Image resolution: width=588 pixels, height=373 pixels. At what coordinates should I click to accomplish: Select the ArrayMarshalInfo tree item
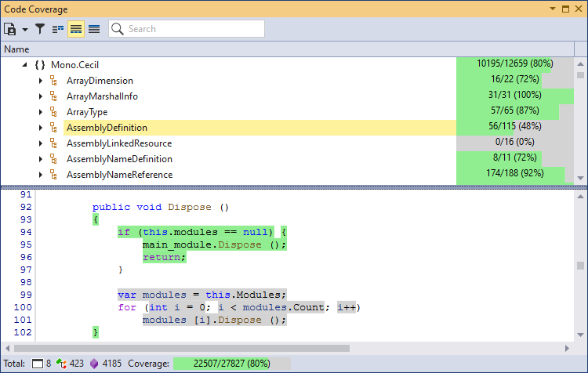(x=103, y=96)
